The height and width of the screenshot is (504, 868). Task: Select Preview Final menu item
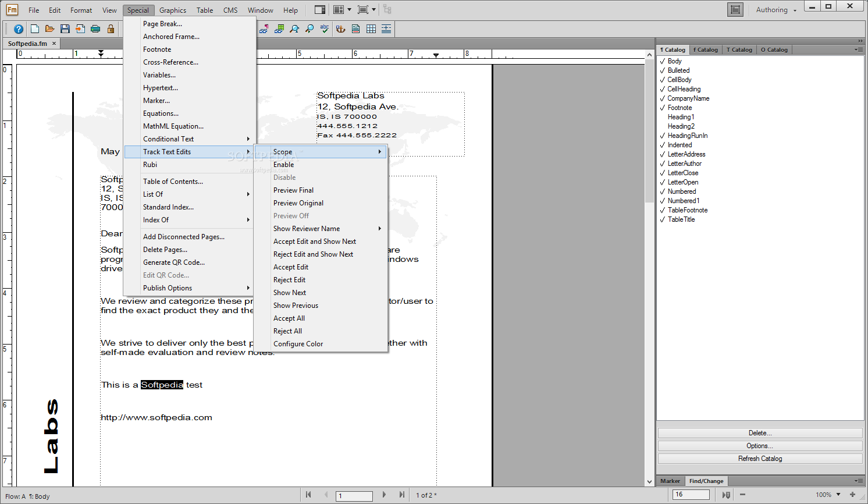[x=321, y=190]
